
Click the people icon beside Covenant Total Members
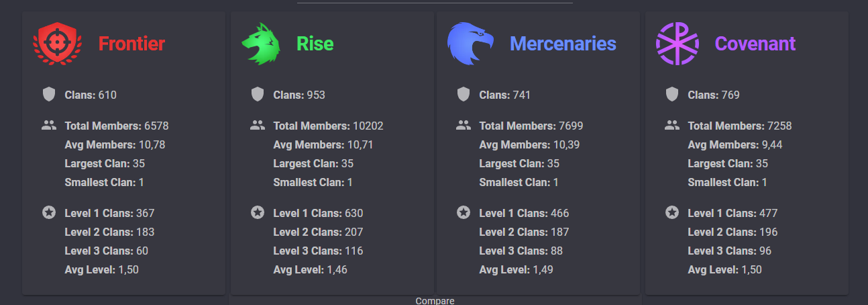671,125
